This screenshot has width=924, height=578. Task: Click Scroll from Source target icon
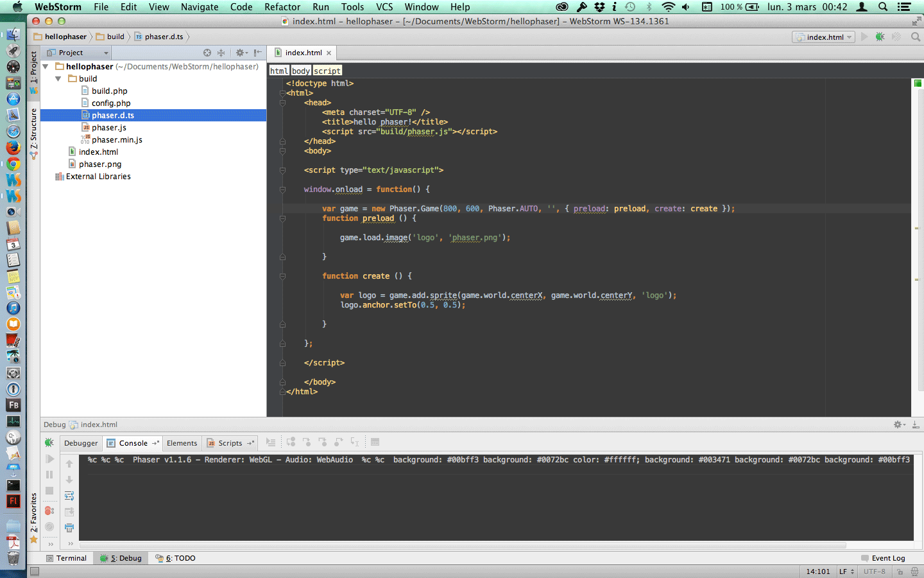(207, 53)
